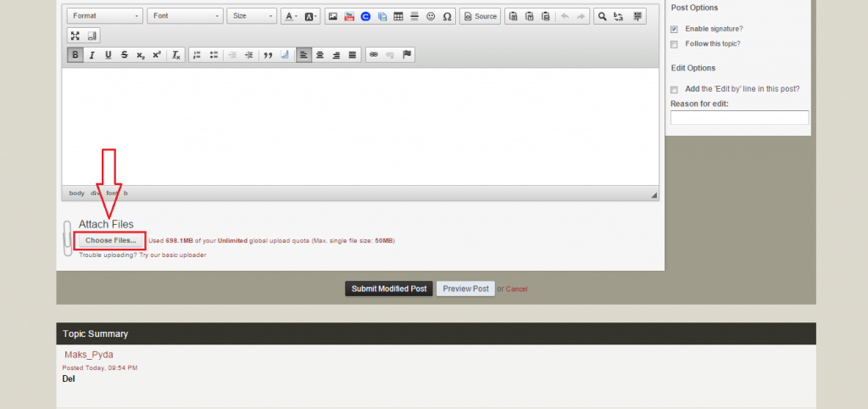
Task: Click Submit Modified Post
Action: pos(389,289)
